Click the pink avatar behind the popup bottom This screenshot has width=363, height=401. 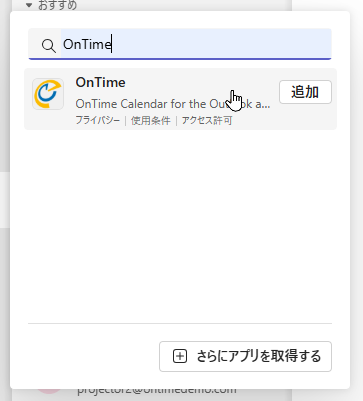coord(49,391)
